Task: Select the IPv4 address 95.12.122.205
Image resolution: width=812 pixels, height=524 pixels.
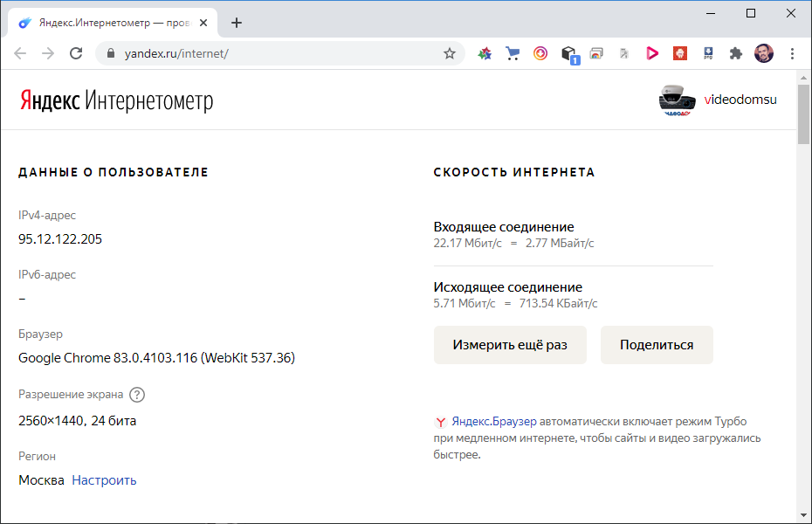Action: tap(60, 239)
